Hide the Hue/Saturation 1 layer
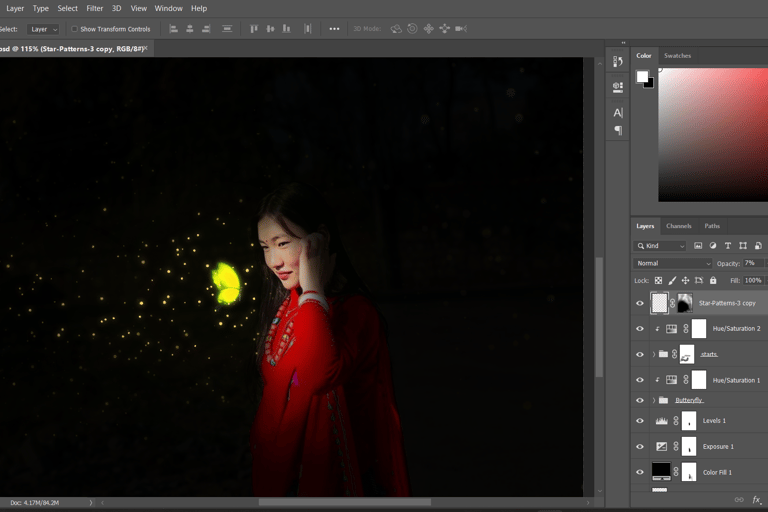768x512 pixels. (640, 380)
